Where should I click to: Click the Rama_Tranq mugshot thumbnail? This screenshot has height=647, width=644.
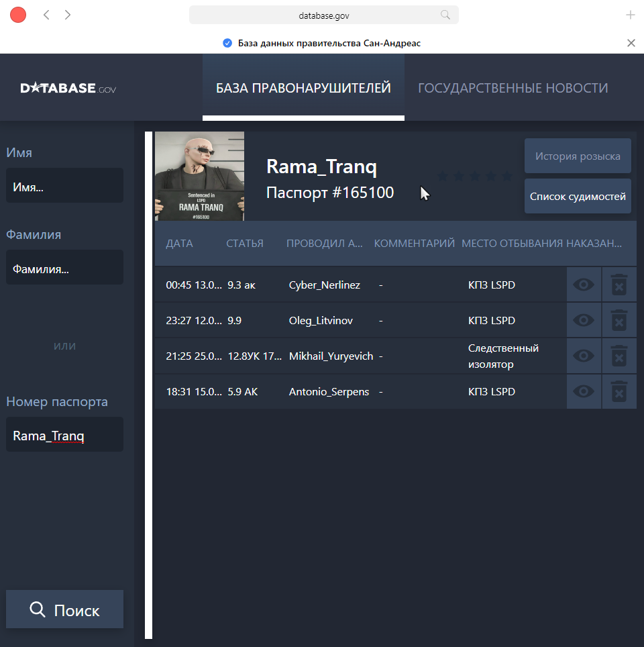tap(199, 176)
